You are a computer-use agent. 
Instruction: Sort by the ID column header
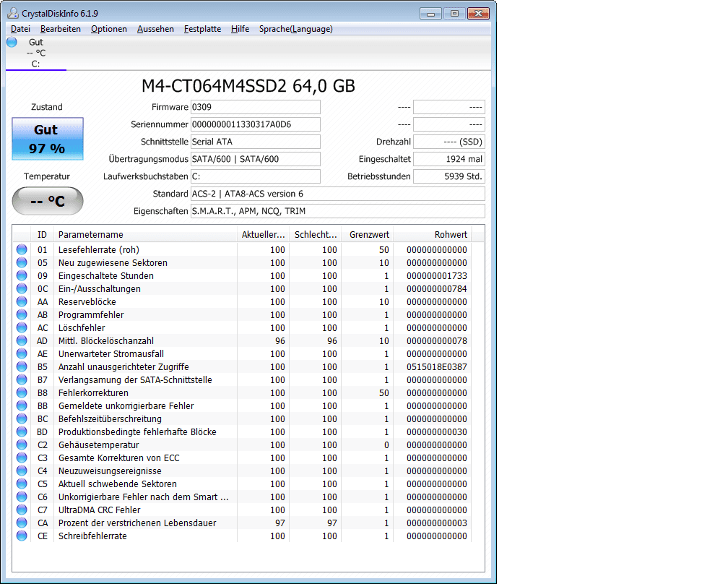click(x=42, y=235)
